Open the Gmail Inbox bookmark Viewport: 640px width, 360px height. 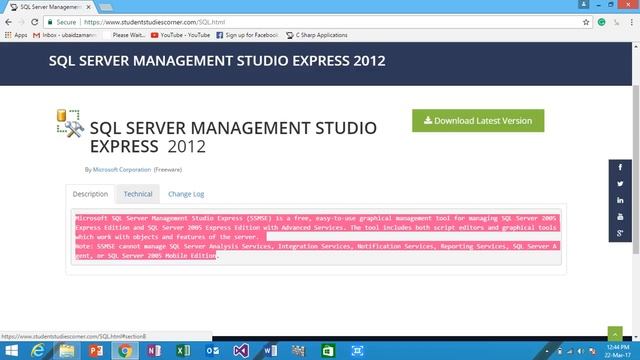click(x=64, y=35)
